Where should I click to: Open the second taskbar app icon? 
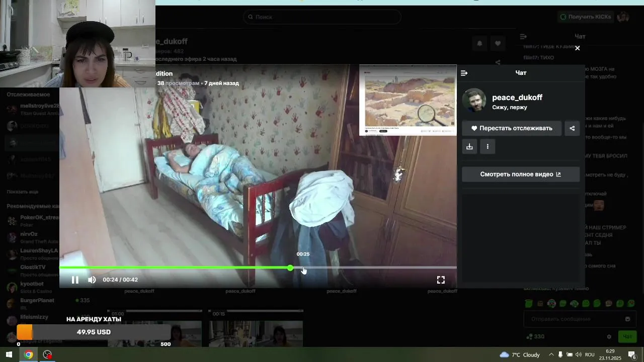pos(47,354)
